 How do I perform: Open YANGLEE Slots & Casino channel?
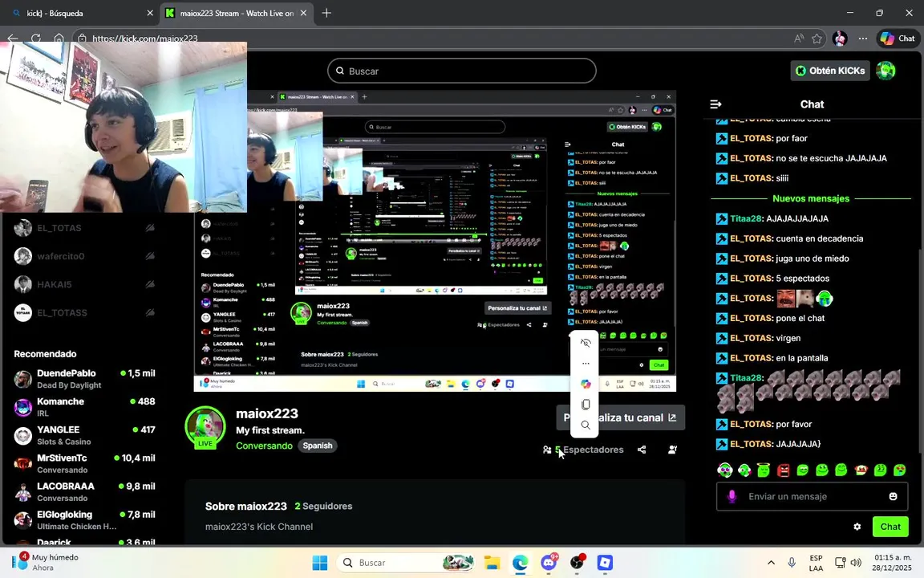[x=84, y=435]
